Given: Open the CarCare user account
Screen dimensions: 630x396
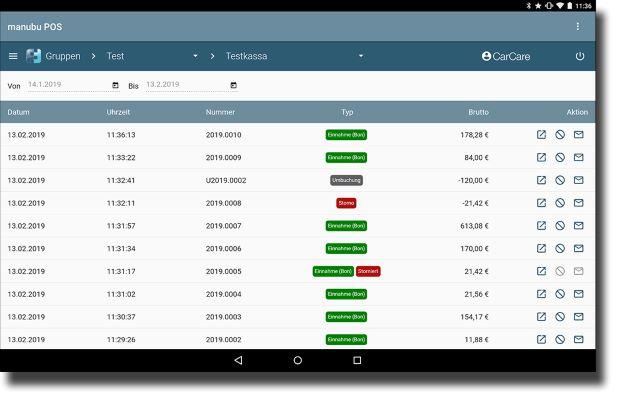Looking at the screenshot, I should (506, 56).
